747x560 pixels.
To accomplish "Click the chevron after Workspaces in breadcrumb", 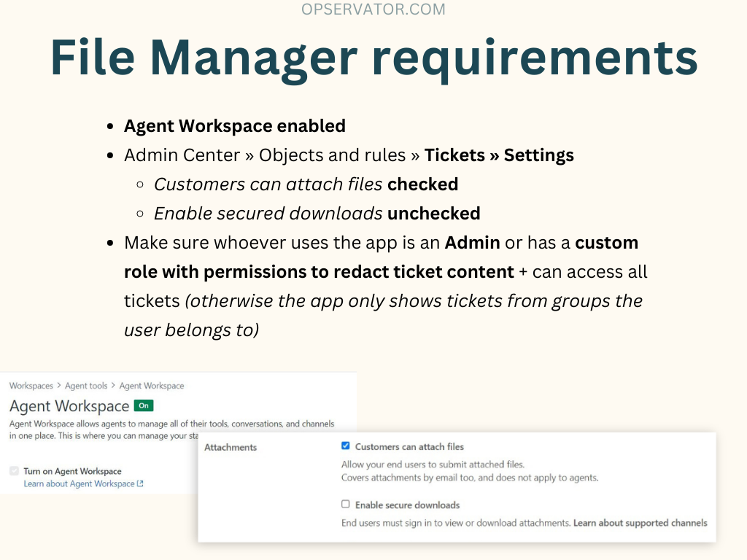I will [x=59, y=386].
